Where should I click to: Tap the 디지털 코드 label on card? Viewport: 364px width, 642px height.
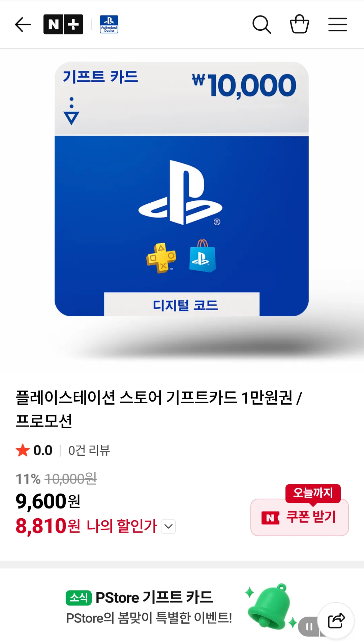point(185,305)
